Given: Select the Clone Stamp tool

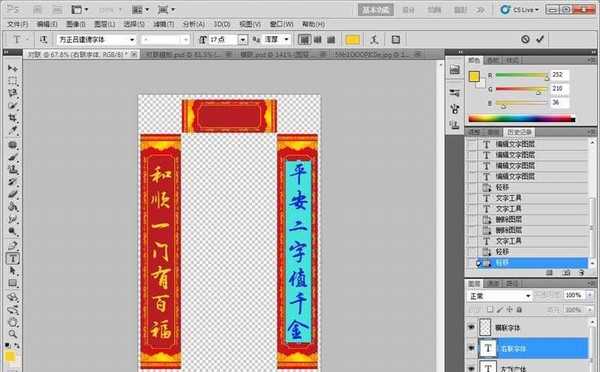Looking at the screenshot, I should [x=13, y=169].
